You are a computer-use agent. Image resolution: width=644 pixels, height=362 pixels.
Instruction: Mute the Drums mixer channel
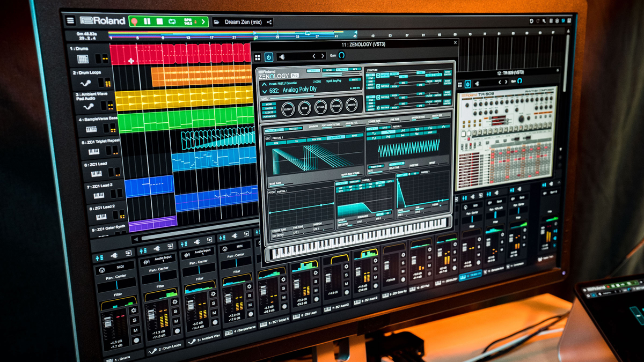(135, 330)
